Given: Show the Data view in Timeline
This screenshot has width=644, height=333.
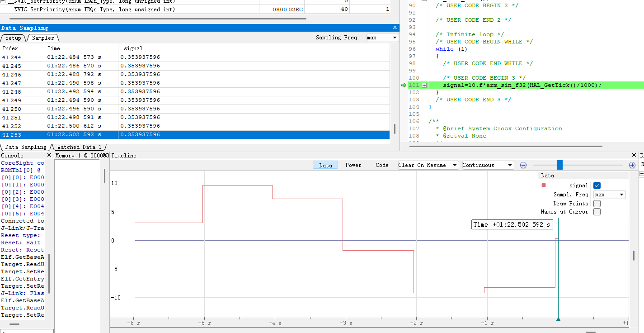Looking at the screenshot, I should pos(326,165).
